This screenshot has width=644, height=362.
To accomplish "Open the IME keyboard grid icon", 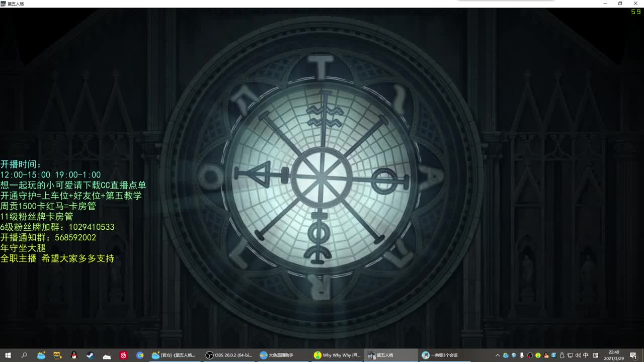I will (x=596, y=355).
